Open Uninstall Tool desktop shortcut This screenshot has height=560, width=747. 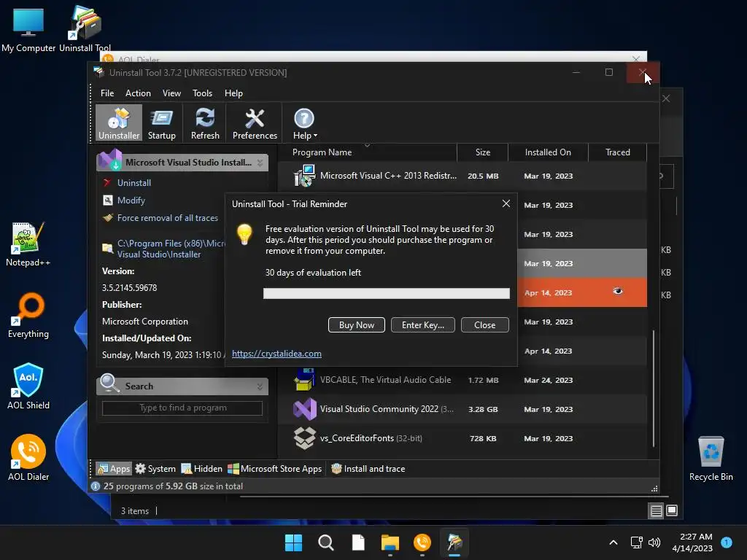(x=85, y=29)
